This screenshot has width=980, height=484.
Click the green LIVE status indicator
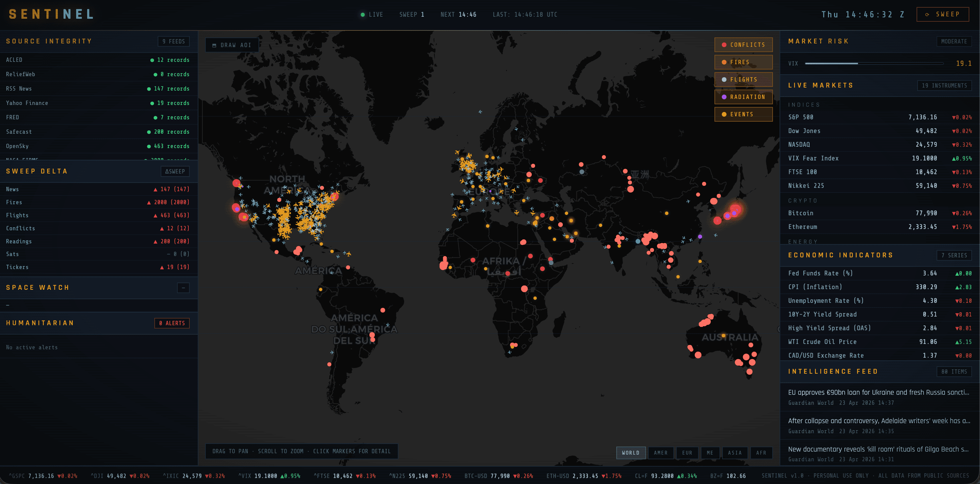(x=372, y=14)
